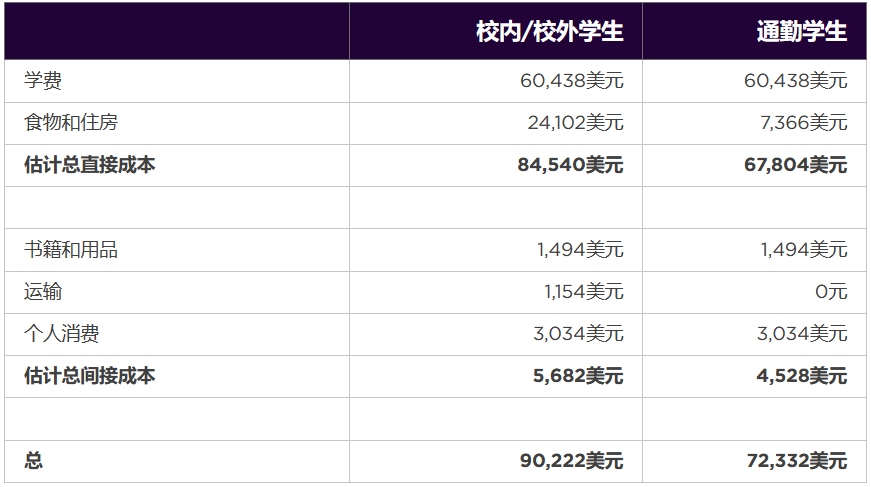The width and height of the screenshot is (871, 487).
Task: Click the 校内/校外学生 column header
Action: pos(549,32)
